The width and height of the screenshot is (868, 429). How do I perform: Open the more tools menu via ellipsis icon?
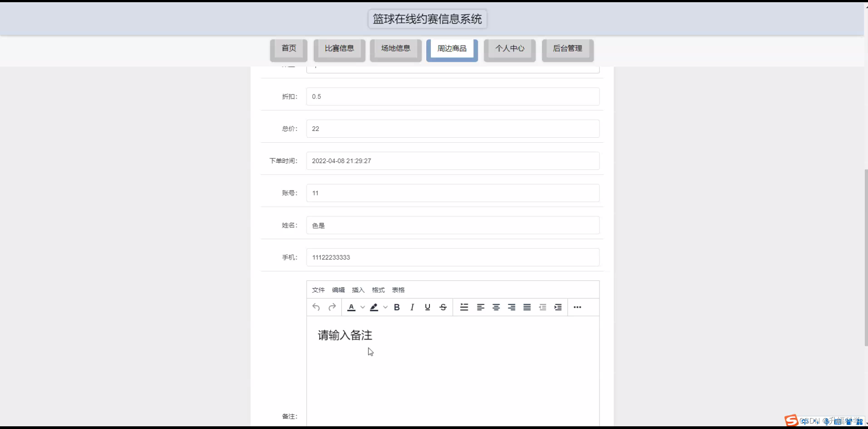[x=577, y=307]
